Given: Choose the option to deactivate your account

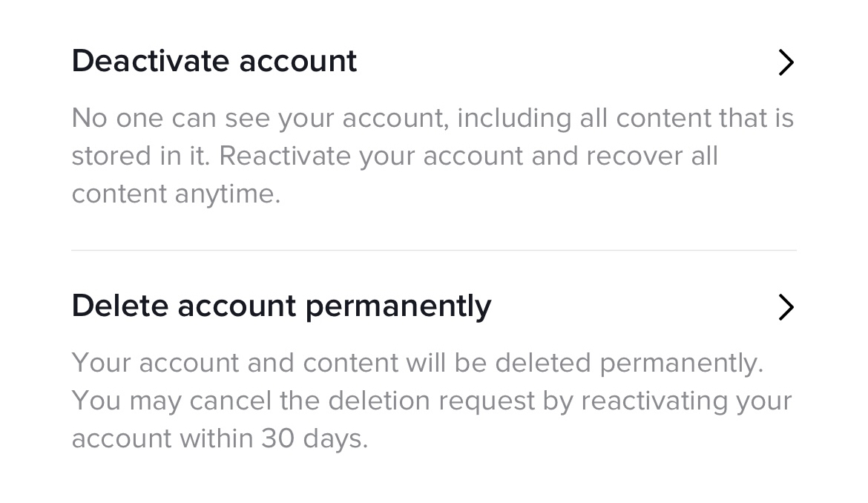Looking at the screenshot, I should (x=214, y=61).
